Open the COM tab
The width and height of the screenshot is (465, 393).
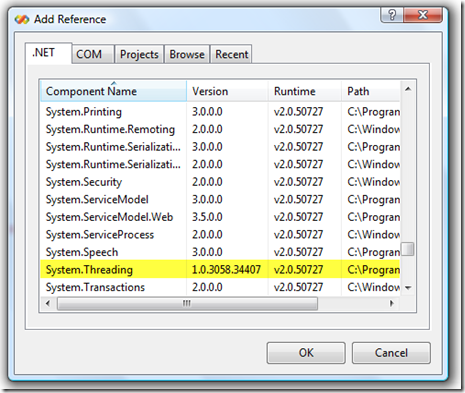93,54
